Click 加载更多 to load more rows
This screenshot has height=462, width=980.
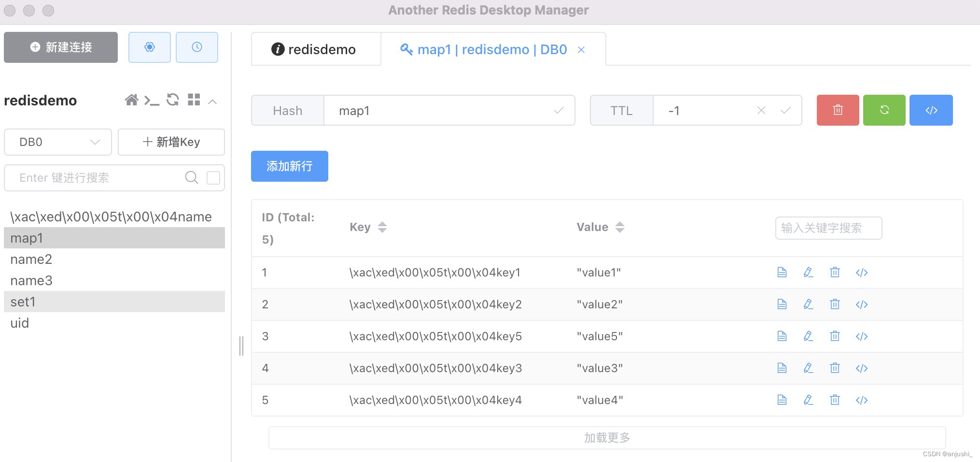(606, 437)
